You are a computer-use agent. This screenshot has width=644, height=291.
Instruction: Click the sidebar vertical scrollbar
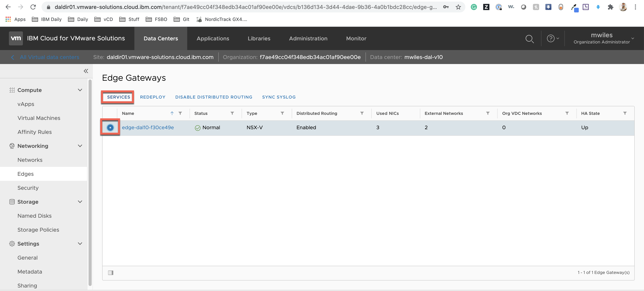(90, 182)
